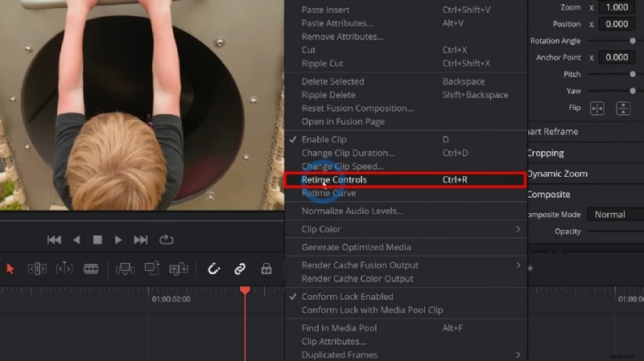Click the Zoom X value field
This screenshot has width=644, height=361.
[x=617, y=7]
